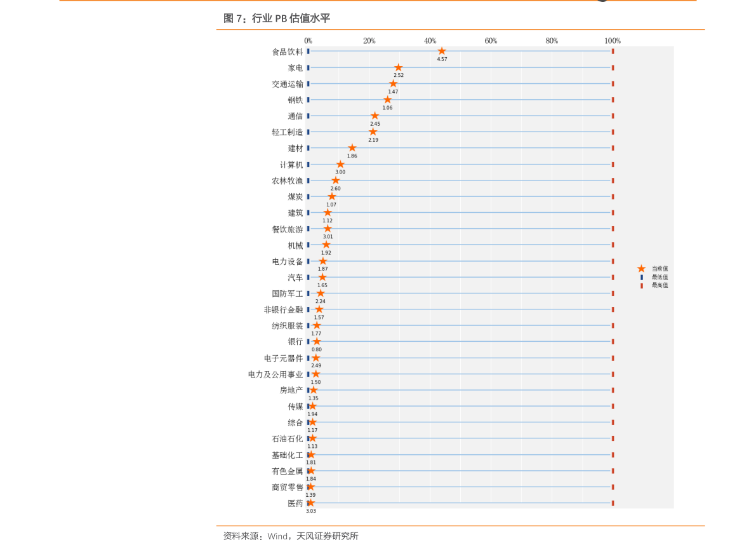
Task: Select the 当前值 legend label
Action: click(660, 268)
